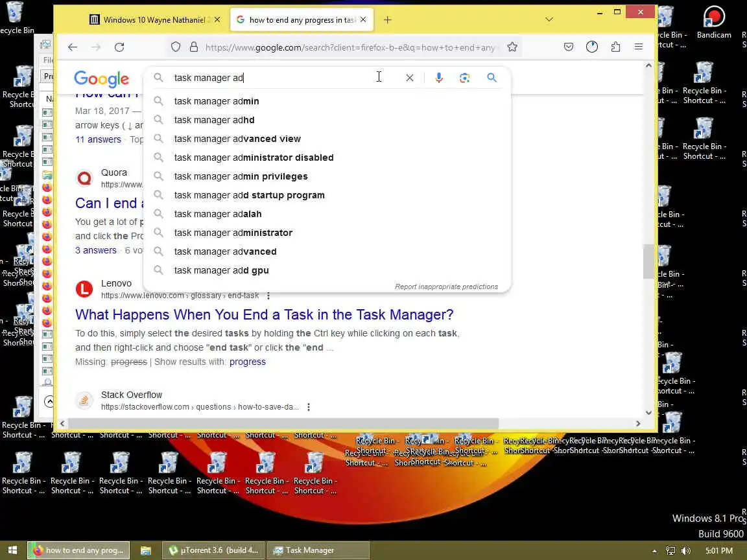Reload the current page
Viewport: 747px width, 560px height.
tap(119, 47)
